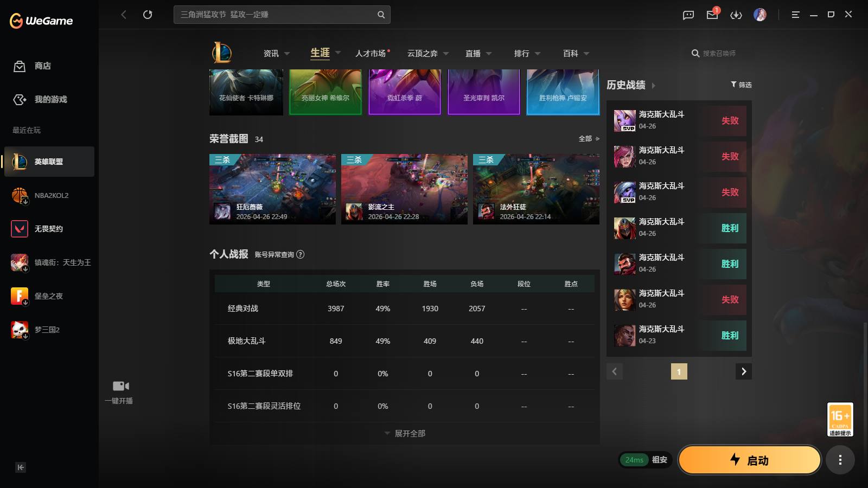
Task: Select 梦三国2 in the sidebar
Action: [49, 330]
